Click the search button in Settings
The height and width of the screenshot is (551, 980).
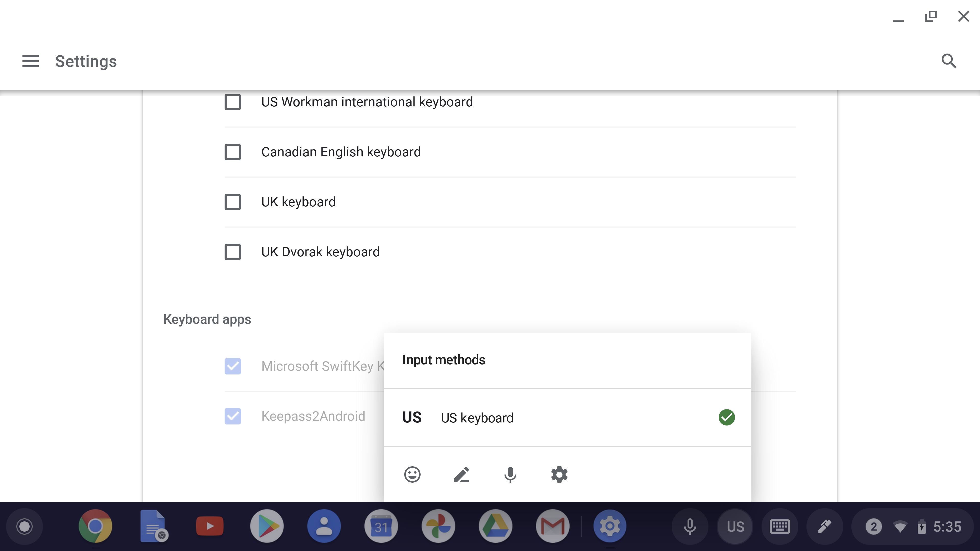pyautogui.click(x=949, y=61)
